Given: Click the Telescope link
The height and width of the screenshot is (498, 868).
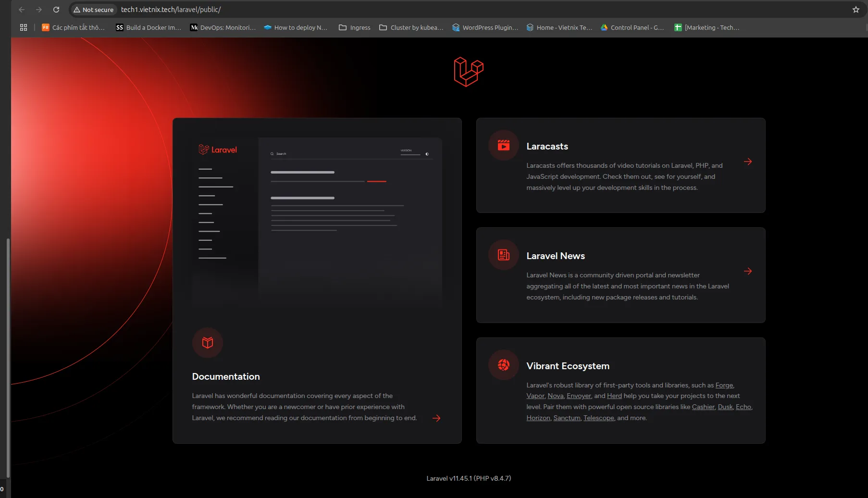Looking at the screenshot, I should point(598,418).
